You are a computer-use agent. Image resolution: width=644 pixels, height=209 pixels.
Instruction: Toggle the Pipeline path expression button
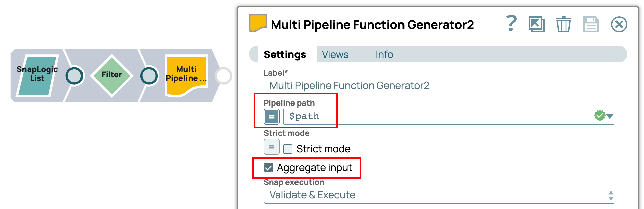pos(272,117)
